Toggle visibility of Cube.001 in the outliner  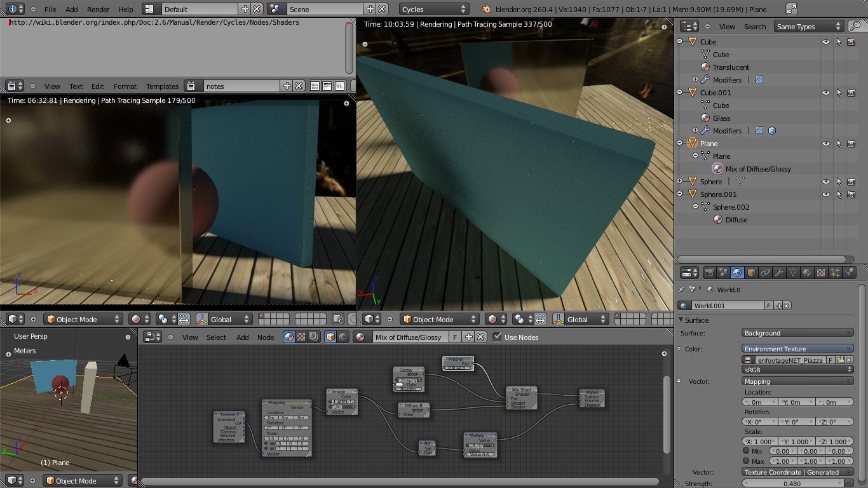pos(826,93)
